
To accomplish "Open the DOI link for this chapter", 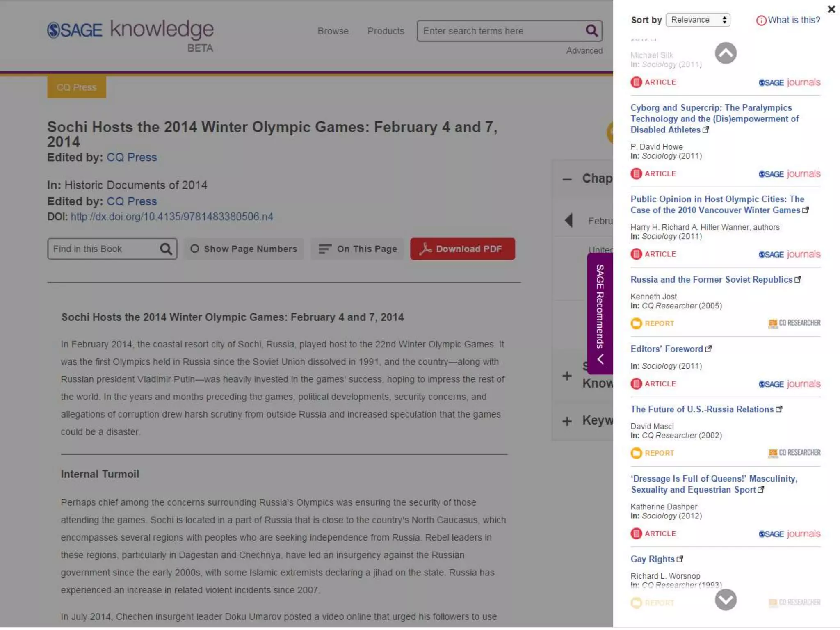I will pos(171,217).
